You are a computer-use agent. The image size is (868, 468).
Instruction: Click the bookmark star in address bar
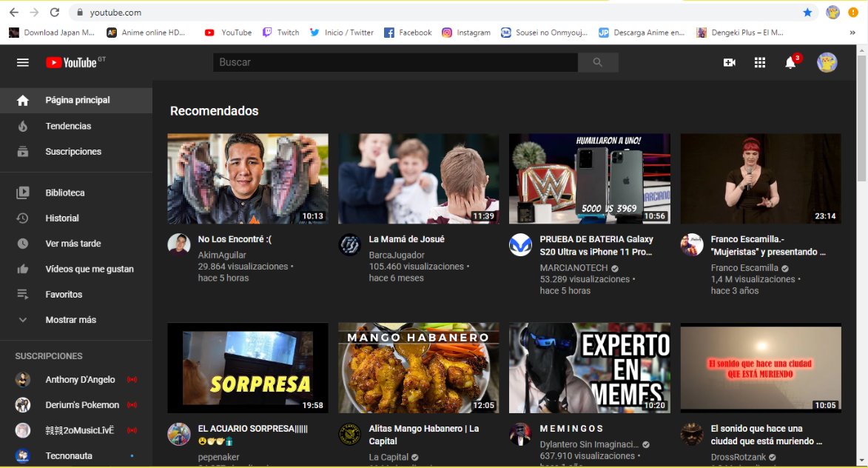807,12
